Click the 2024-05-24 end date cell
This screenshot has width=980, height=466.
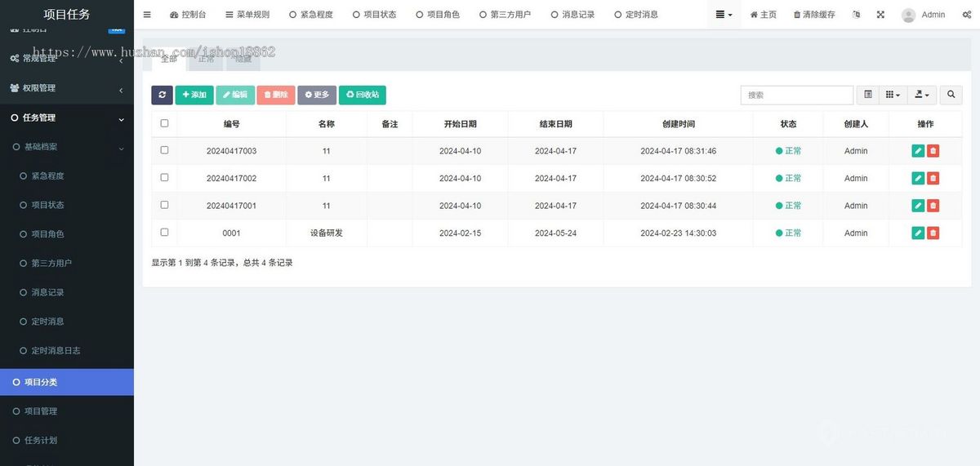pos(556,233)
